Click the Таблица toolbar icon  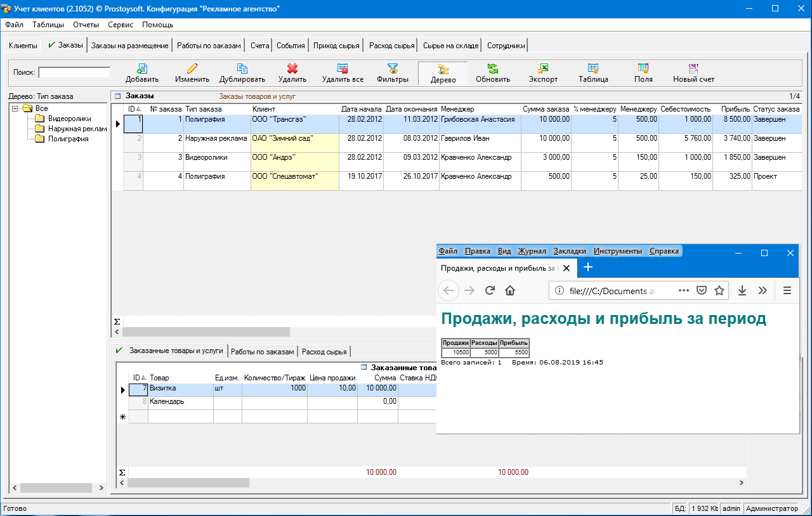[593, 68]
